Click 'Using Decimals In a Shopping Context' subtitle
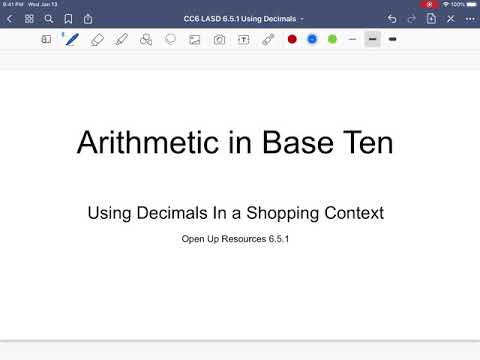 [236, 213]
